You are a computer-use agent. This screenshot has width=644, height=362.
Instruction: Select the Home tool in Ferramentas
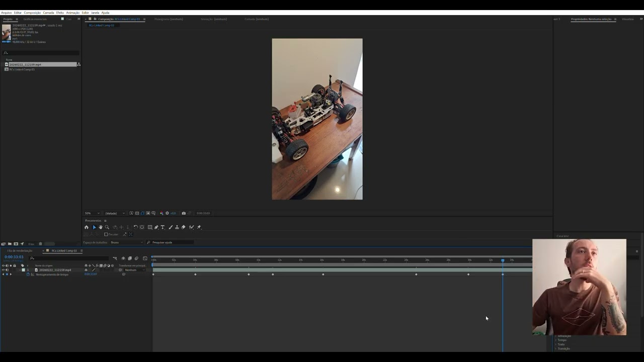point(87,227)
